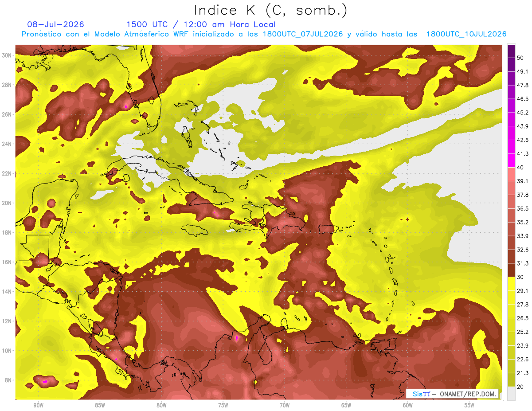Click the '70W' longitude label
The width and height of the screenshot is (532, 411).
click(285, 405)
